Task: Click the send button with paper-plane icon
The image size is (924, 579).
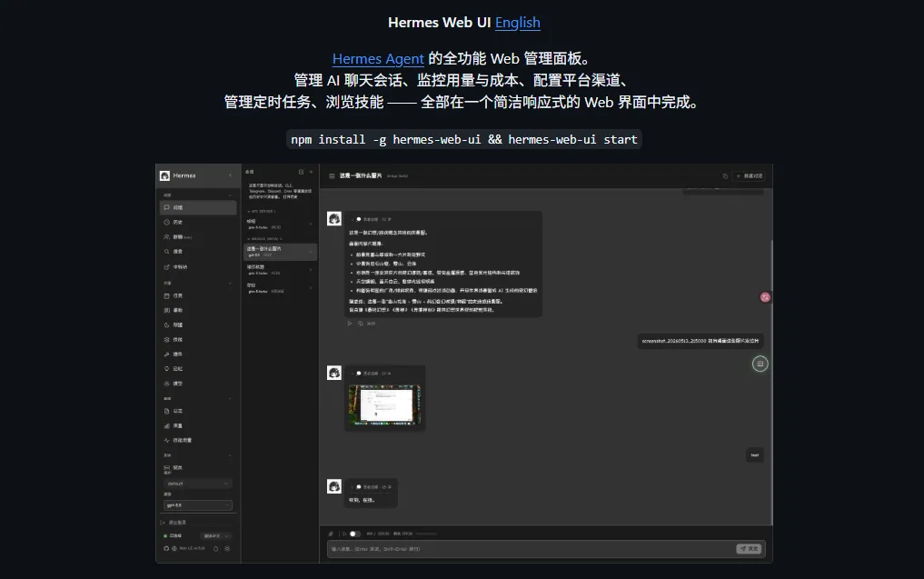Action: pyautogui.click(x=749, y=548)
